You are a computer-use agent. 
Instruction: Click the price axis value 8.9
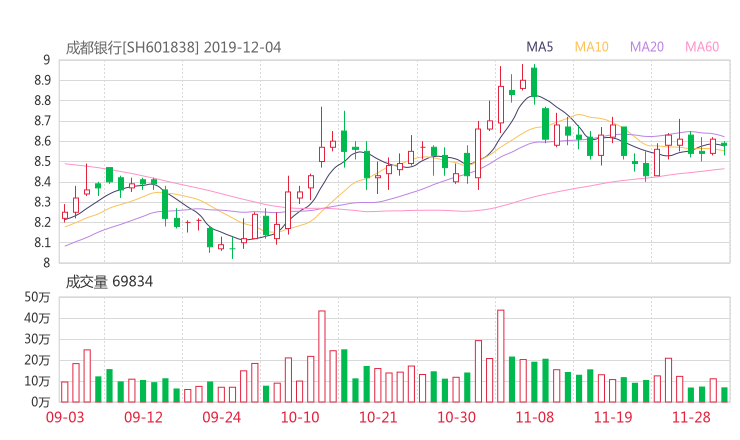point(42,80)
